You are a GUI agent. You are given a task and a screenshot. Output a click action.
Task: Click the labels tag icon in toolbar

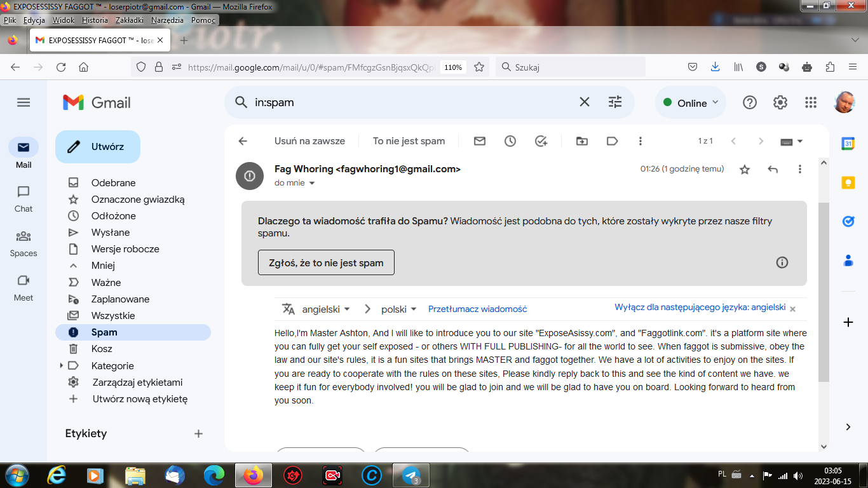[613, 141]
